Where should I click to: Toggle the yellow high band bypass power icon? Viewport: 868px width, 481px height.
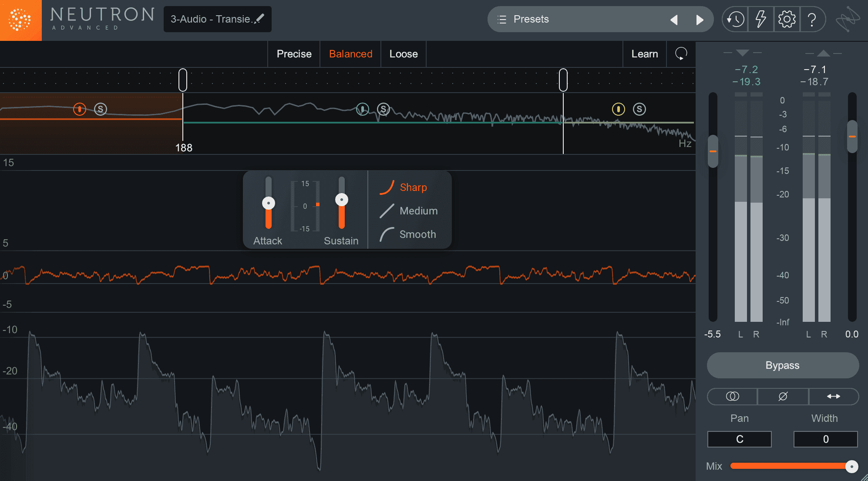(619, 109)
